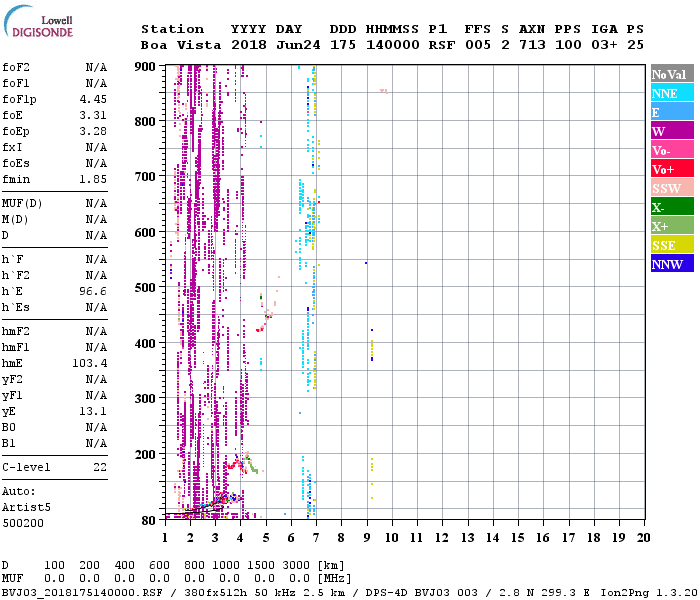This screenshot has height=600, width=700.
Task: Click the B1 parameter label
Action: pos(8,443)
